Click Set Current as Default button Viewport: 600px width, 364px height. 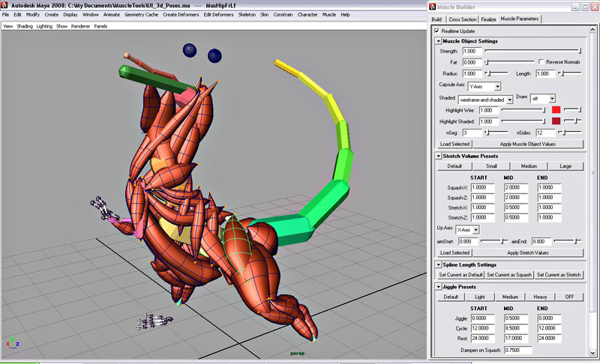coord(460,275)
